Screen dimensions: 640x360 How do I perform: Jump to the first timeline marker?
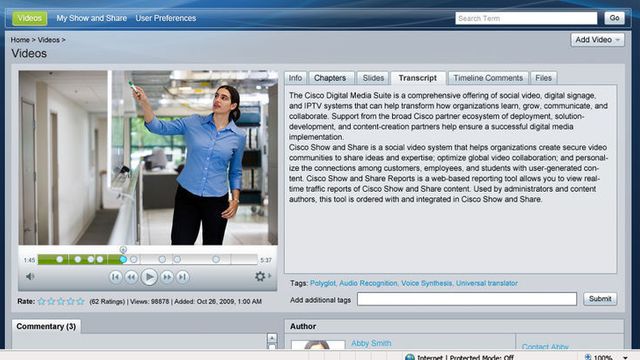click(x=60, y=259)
